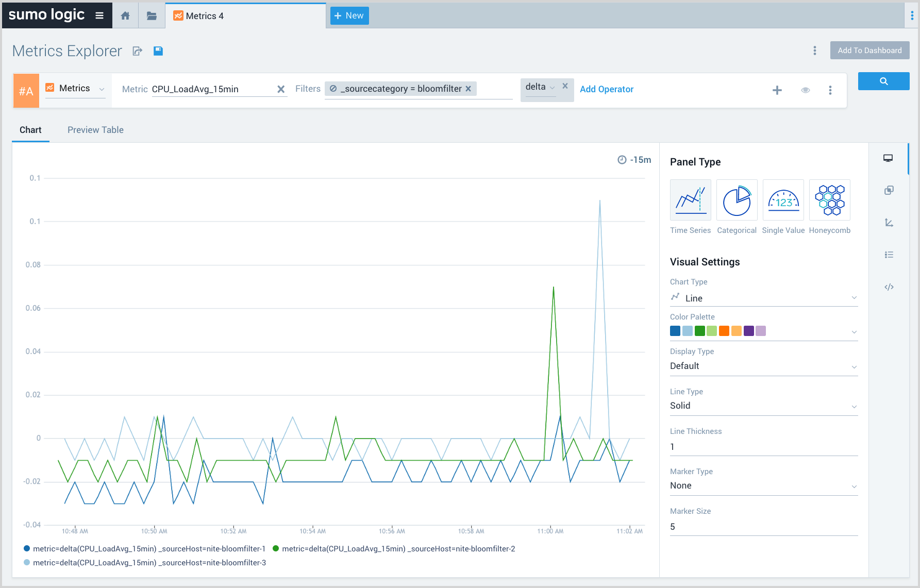
Task: Click the orange swatch in Color Palette
Action: [x=724, y=331]
